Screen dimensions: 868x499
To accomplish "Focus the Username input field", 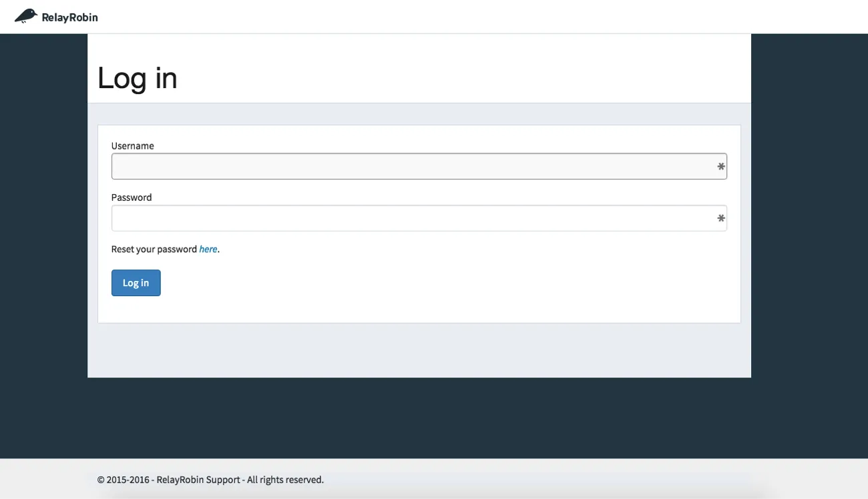I will coord(419,166).
